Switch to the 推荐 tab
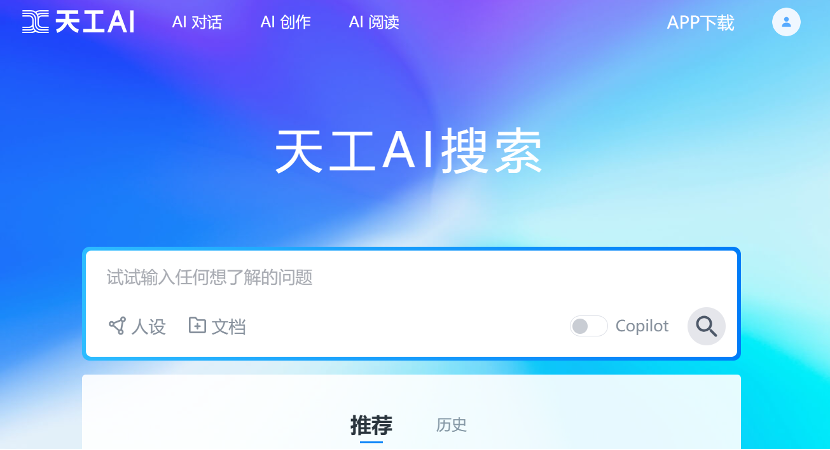 point(371,425)
